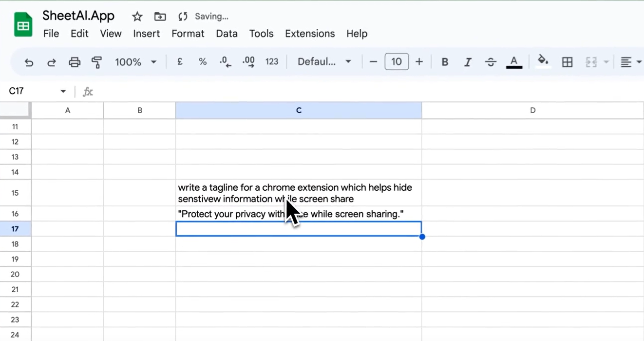Toggle italic formatting
Viewport: 644px width, 341px height.
tap(468, 62)
